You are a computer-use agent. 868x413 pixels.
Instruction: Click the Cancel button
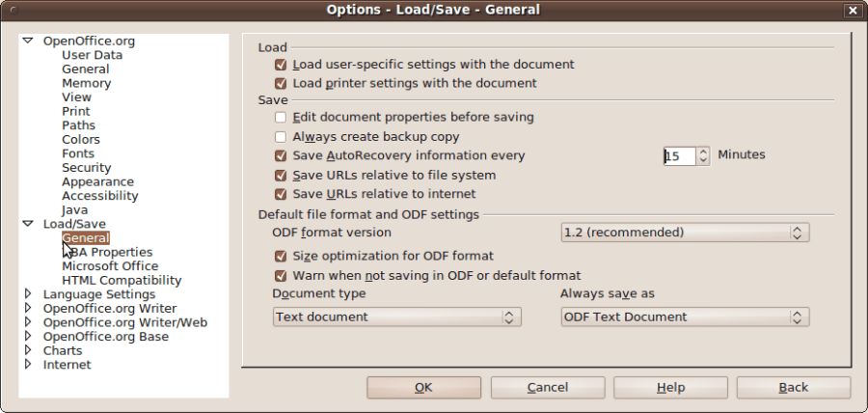548,387
